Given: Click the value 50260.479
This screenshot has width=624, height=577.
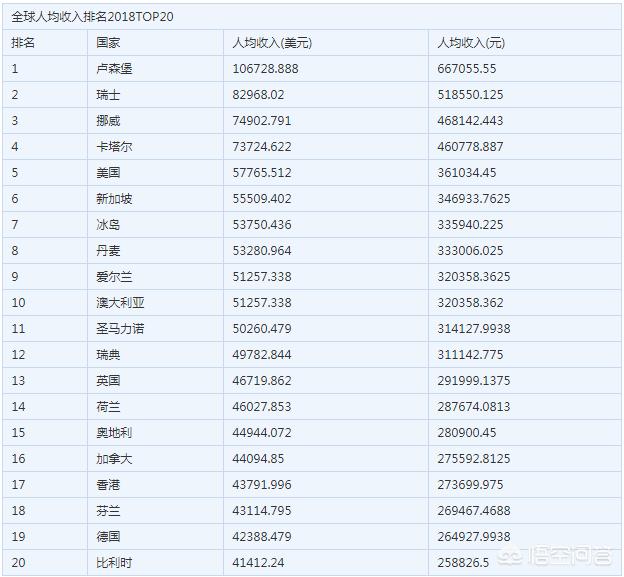Looking at the screenshot, I should (262, 329).
